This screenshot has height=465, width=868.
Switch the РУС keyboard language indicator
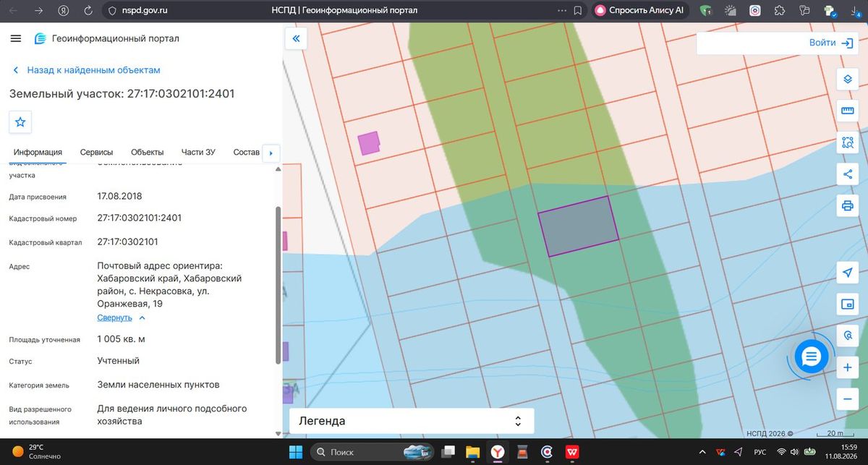tap(760, 452)
